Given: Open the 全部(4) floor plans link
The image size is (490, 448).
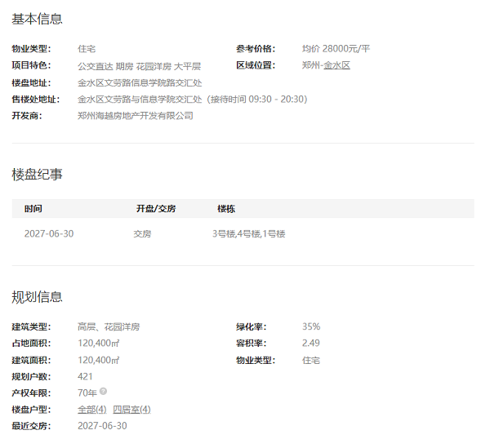Looking at the screenshot, I should coord(91,410).
